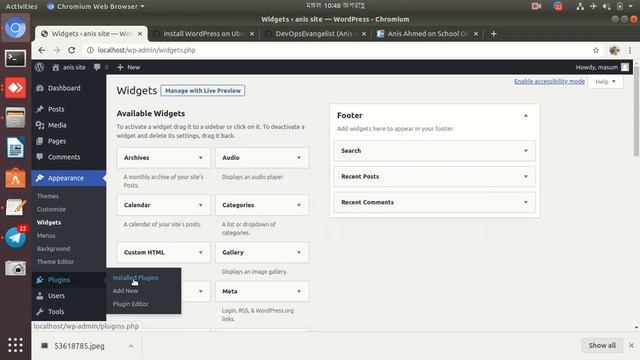Launch Terminal from Ubuntu dock
This screenshot has width=640, height=360.
pyautogui.click(x=16, y=58)
